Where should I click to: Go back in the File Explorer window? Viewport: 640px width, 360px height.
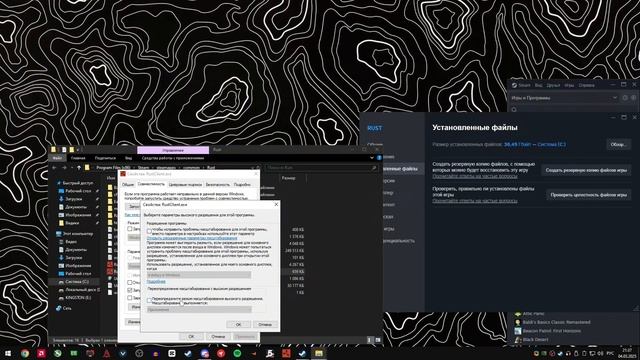click(55, 168)
